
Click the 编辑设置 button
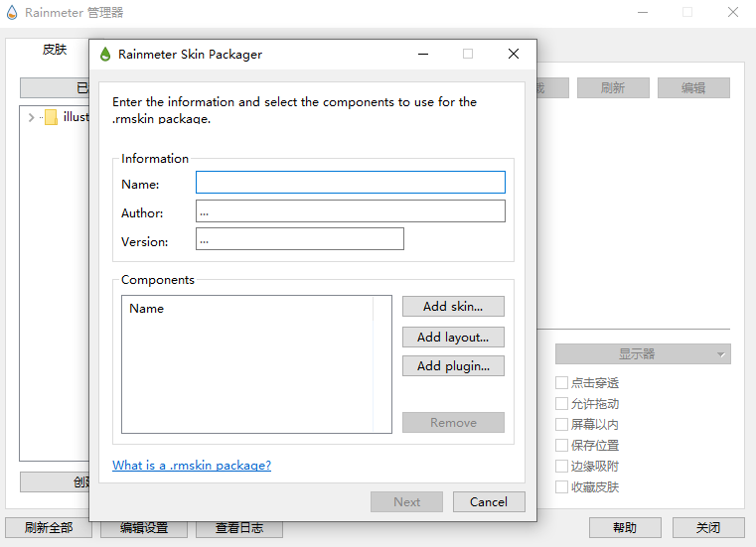coord(144,529)
